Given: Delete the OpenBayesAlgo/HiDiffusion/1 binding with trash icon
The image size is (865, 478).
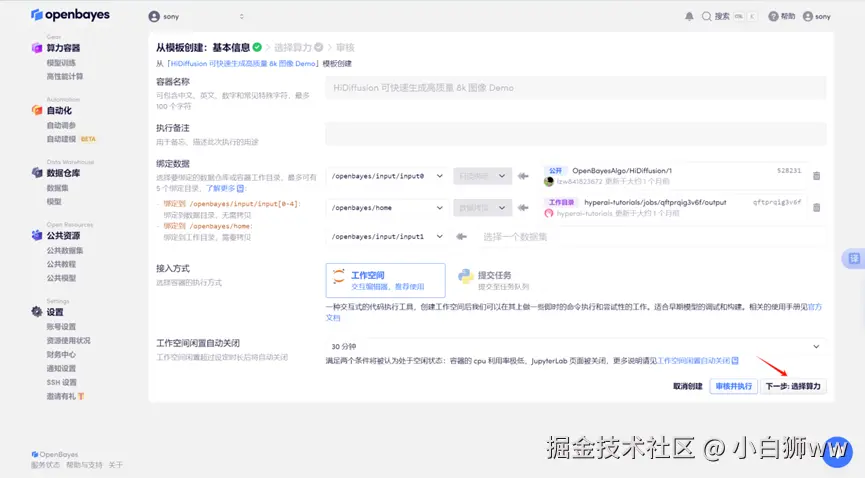Looking at the screenshot, I should tap(816, 176).
